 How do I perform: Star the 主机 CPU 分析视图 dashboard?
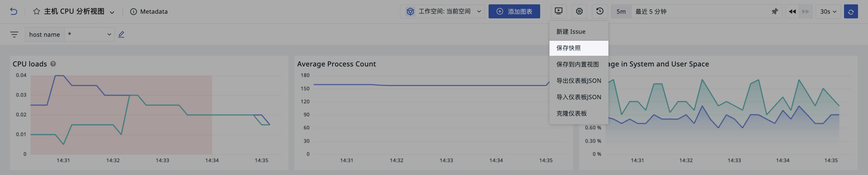click(36, 11)
